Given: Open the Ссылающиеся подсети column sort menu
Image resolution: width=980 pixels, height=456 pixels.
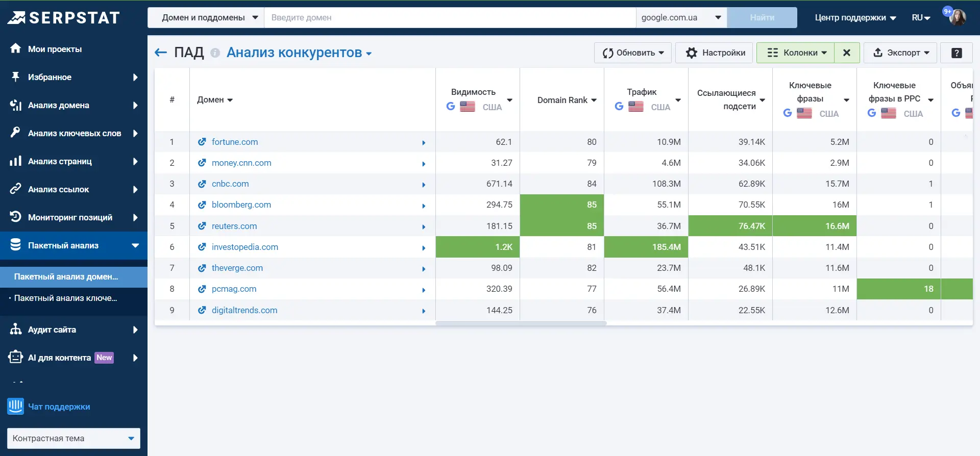Looking at the screenshot, I should point(763,100).
